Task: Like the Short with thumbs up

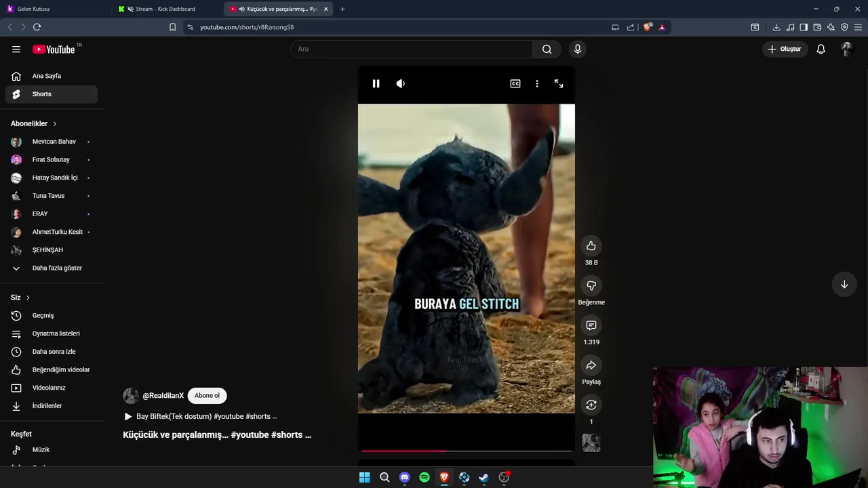Action: (591, 245)
